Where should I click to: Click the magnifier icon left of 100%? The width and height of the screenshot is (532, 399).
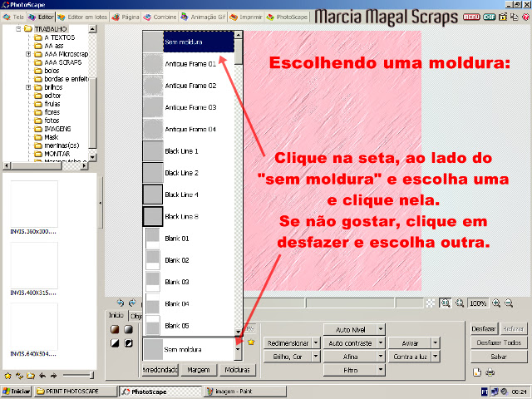tap(460, 303)
